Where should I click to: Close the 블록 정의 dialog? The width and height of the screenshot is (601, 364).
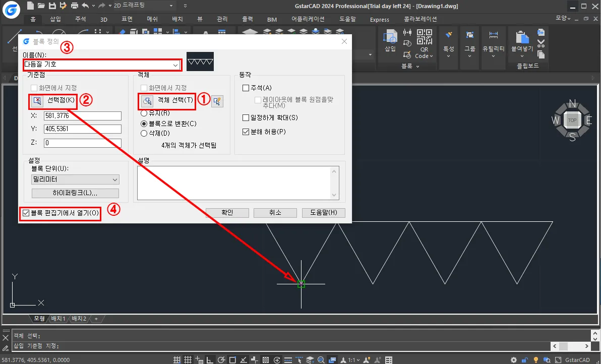[344, 41]
